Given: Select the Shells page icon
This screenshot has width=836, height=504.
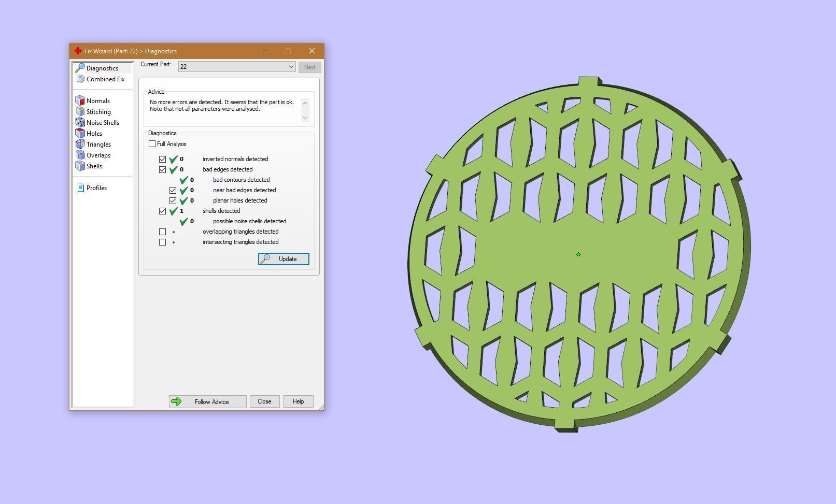Looking at the screenshot, I should click(x=80, y=166).
